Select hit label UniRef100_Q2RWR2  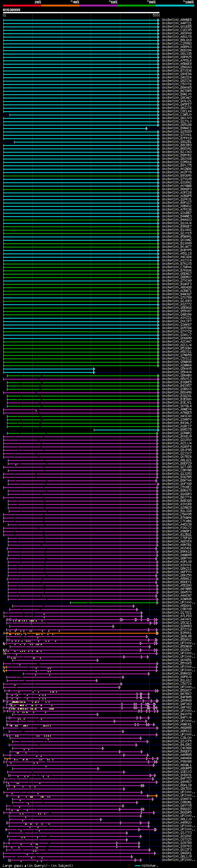coord(177,433)
